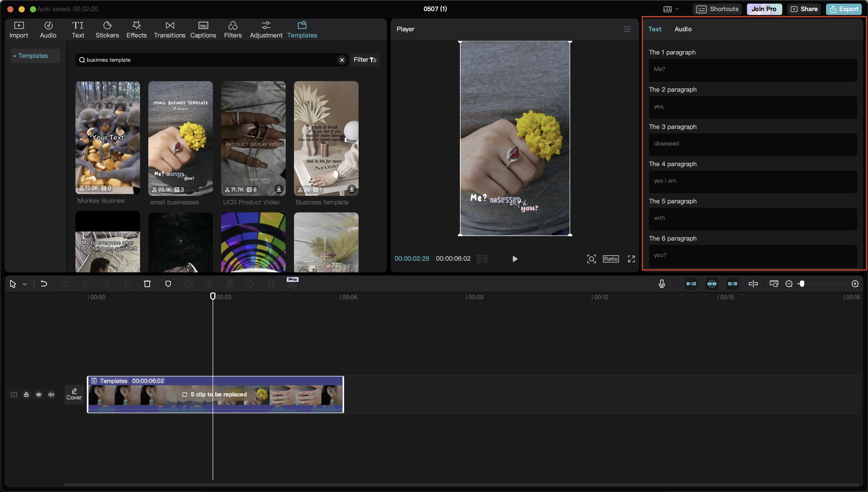Click the delete trash icon in timeline toolbar
This screenshot has width=868, height=492.
(x=147, y=284)
